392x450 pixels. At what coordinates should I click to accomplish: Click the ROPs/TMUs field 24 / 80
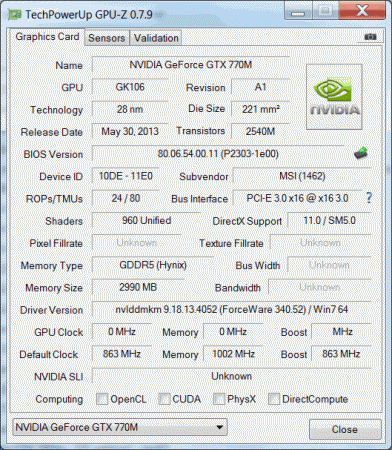(126, 198)
